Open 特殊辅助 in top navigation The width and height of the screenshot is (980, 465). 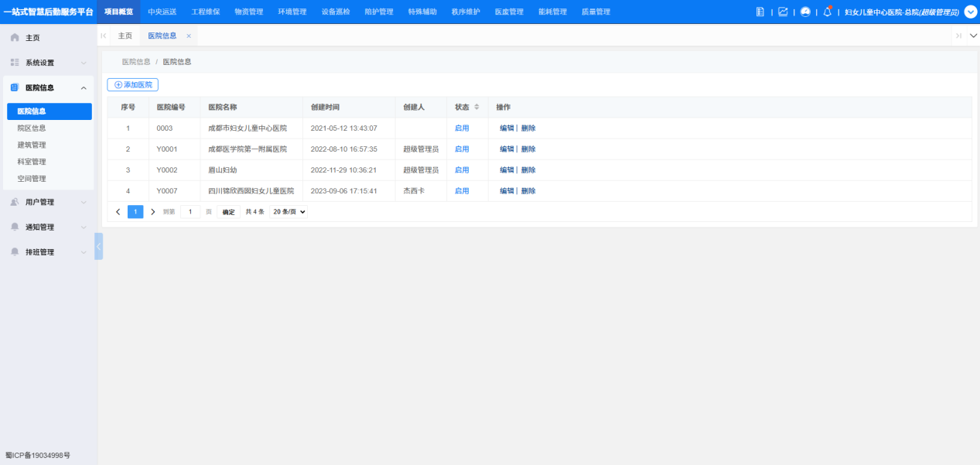click(x=422, y=12)
